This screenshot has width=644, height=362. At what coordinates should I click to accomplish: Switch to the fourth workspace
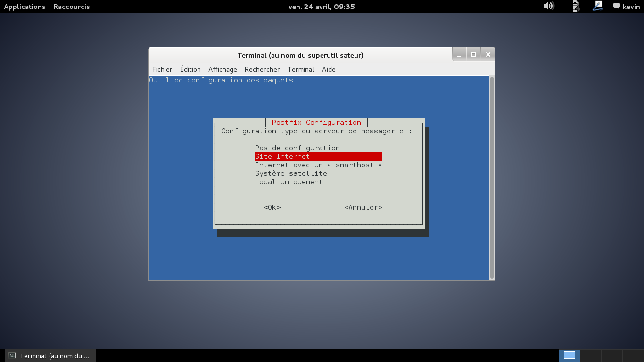tap(633, 355)
